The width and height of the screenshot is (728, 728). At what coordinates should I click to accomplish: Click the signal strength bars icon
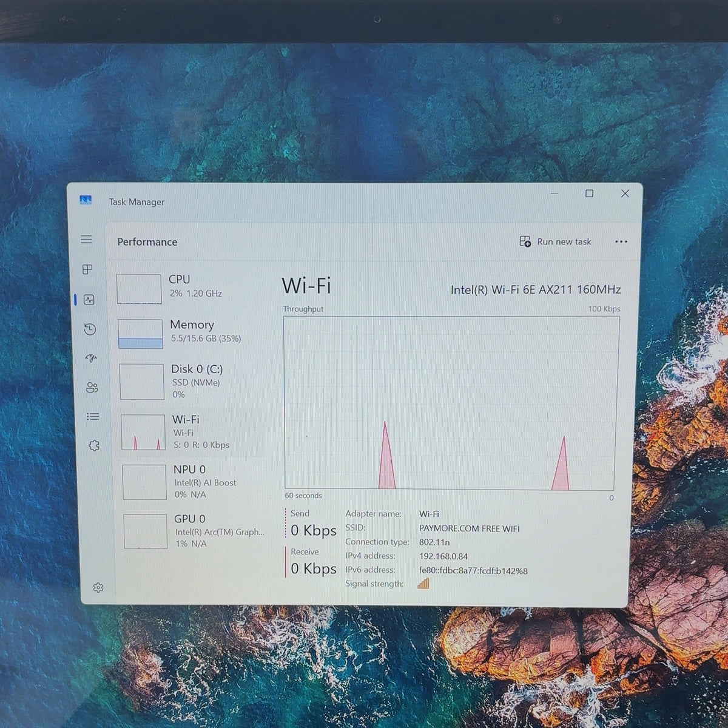pos(423,584)
